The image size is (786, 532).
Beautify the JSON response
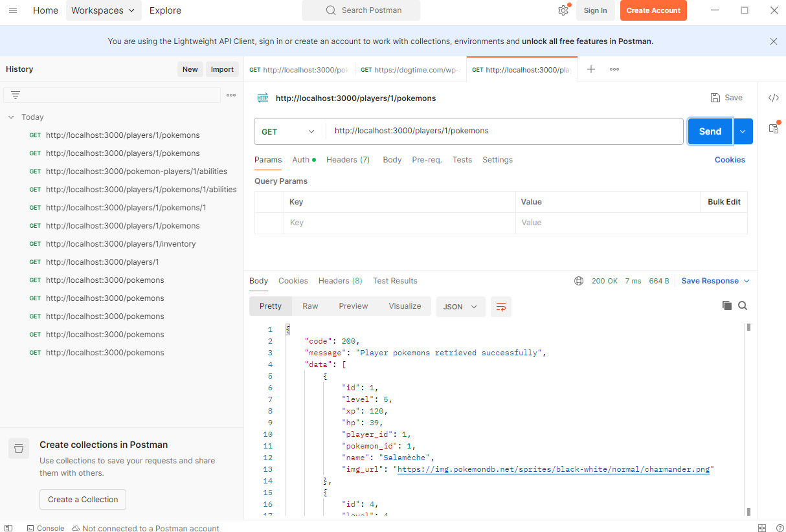coord(270,305)
